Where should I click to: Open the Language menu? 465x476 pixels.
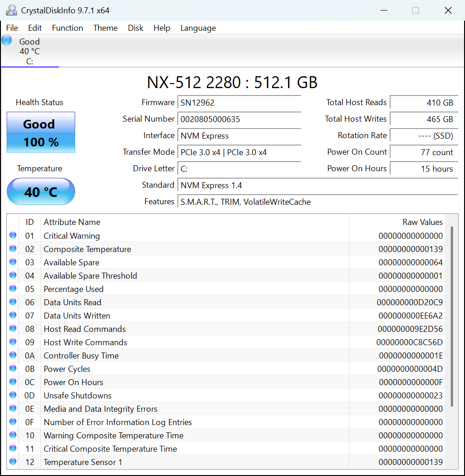pos(198,28)
